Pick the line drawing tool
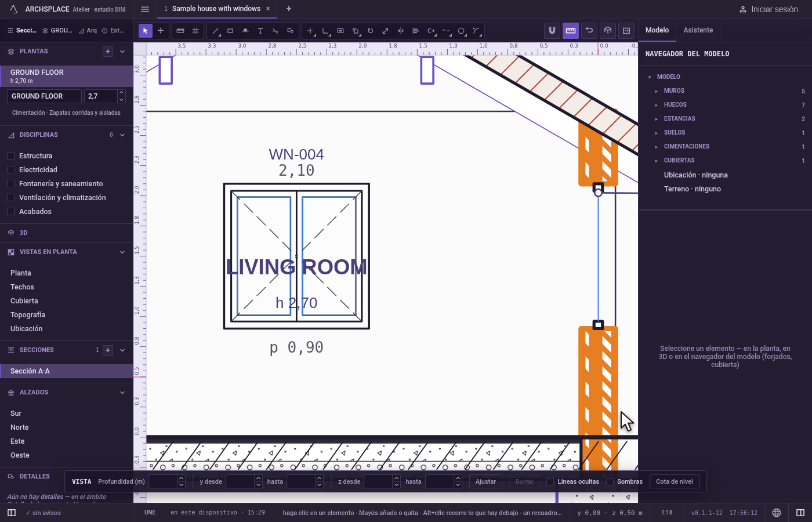 tap(216, 31)
